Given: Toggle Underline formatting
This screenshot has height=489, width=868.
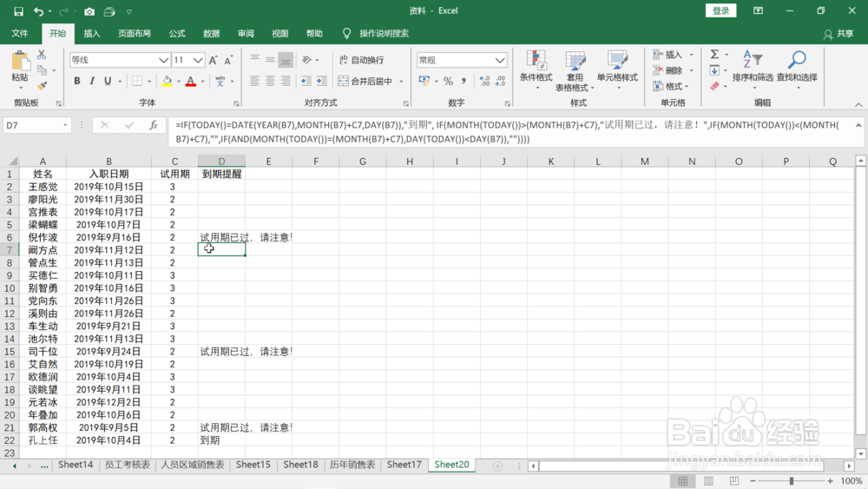Looking at the screenshot, I should [x=108, y=82].
